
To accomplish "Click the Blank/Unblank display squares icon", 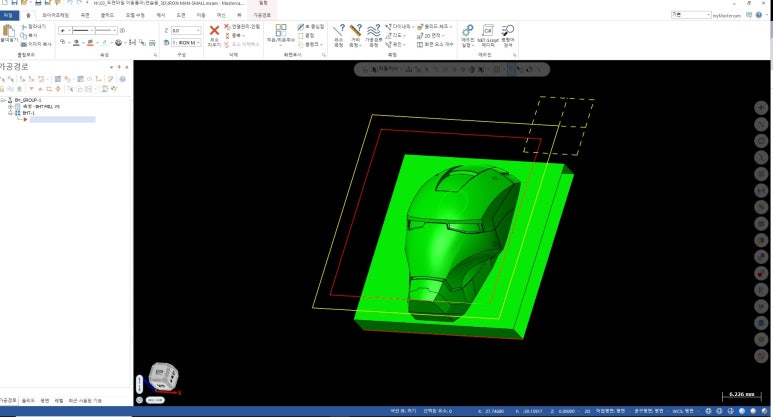I will click(x=281, y=30).
